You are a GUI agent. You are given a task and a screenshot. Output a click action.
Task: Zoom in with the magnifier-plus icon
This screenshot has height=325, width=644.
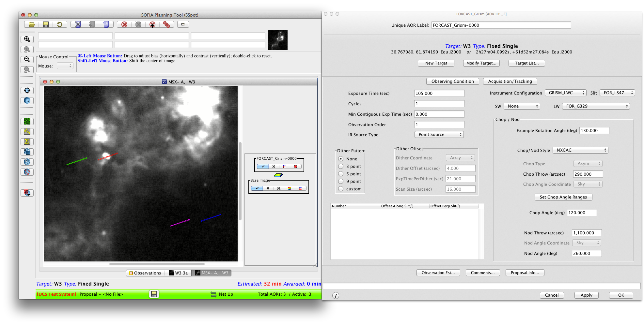point(27,39)
